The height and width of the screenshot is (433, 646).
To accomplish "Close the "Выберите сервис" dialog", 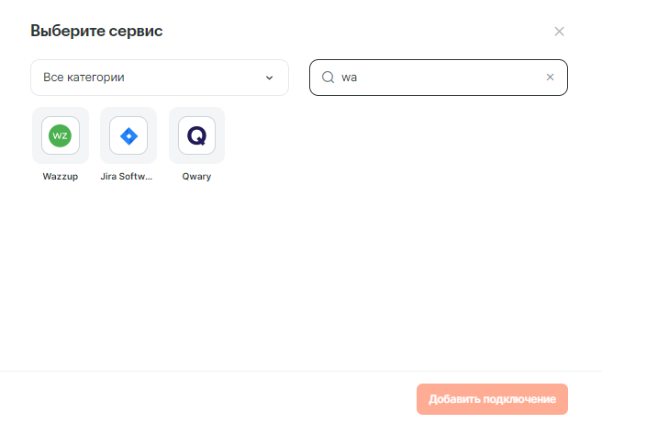I will [x=559, y=31].
